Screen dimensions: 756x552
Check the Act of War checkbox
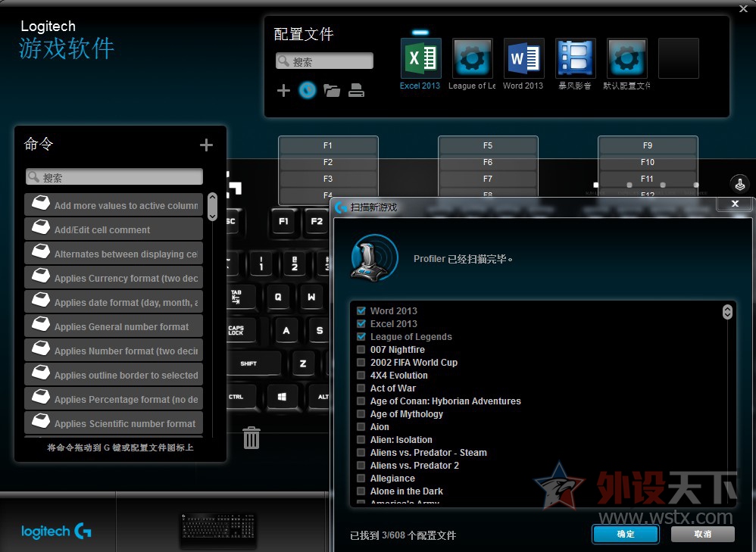pos(361,388)
